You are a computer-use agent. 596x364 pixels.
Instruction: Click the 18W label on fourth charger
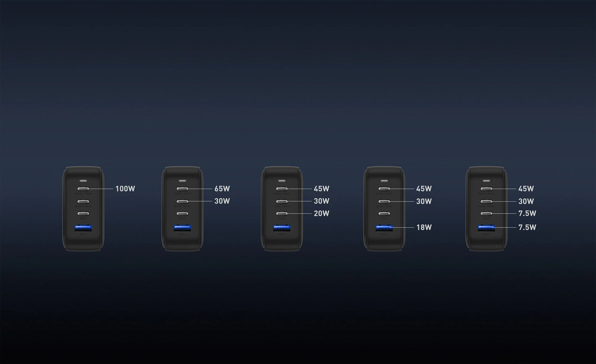(424, 227)
